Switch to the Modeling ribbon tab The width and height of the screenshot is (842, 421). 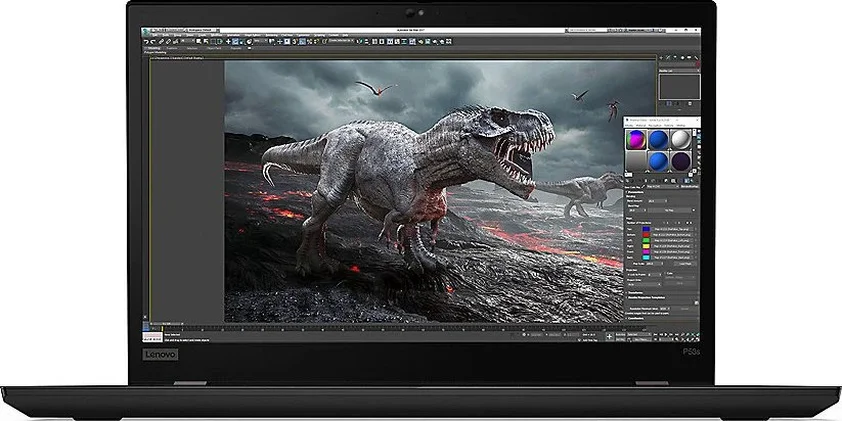pyautogui.click(x=155, y=47)
